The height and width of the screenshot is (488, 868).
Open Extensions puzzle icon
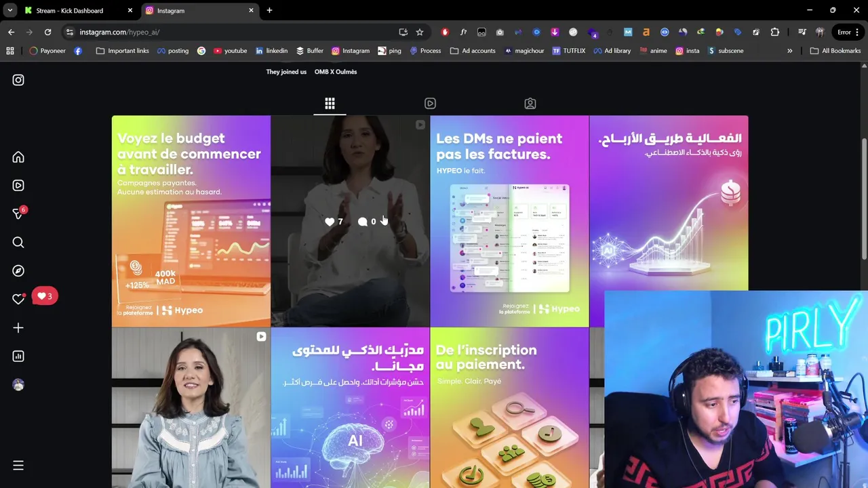tap(774, 32)
